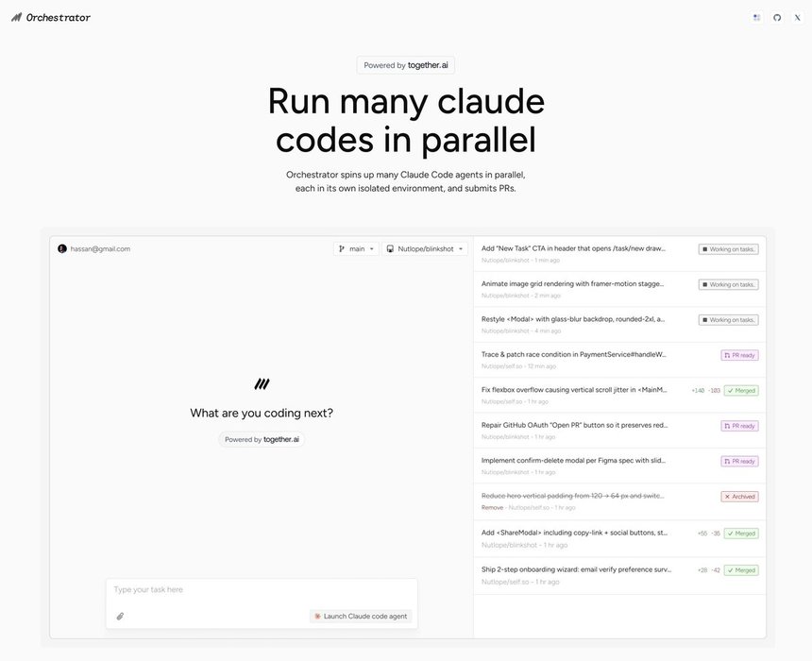Image resolution: width=812 pixels, height=661 pixels.
Task: Open the Fix flexbox overflow task
Action: click(619, 395)
